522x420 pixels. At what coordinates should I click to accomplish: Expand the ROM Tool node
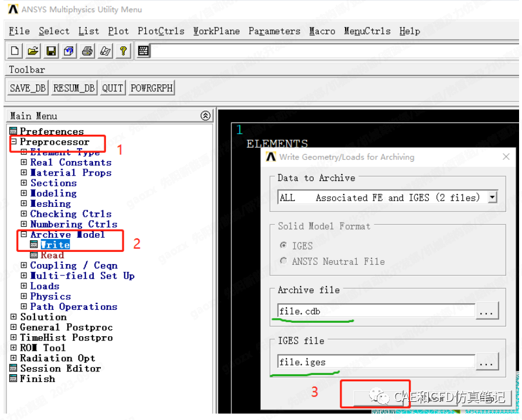(x=13, y=348)
